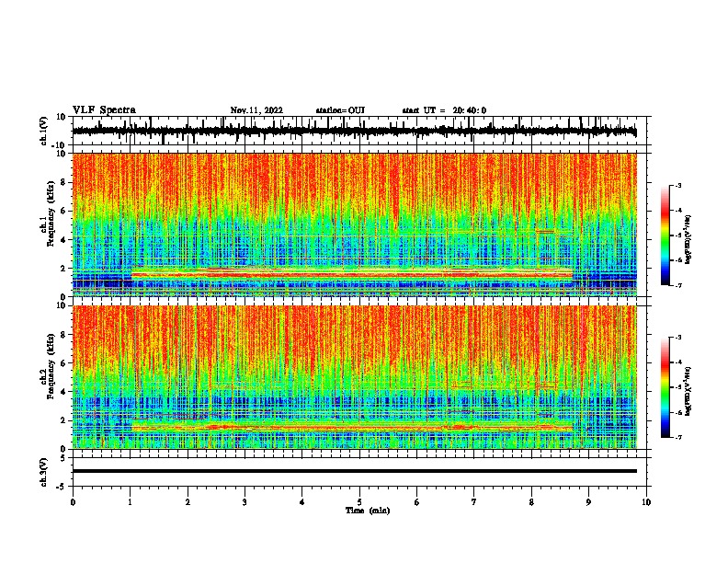Image resolution: width=728 pixels, height=563 pixels.
Task: Click time axis tick label "2"
Action: (188, 502)
